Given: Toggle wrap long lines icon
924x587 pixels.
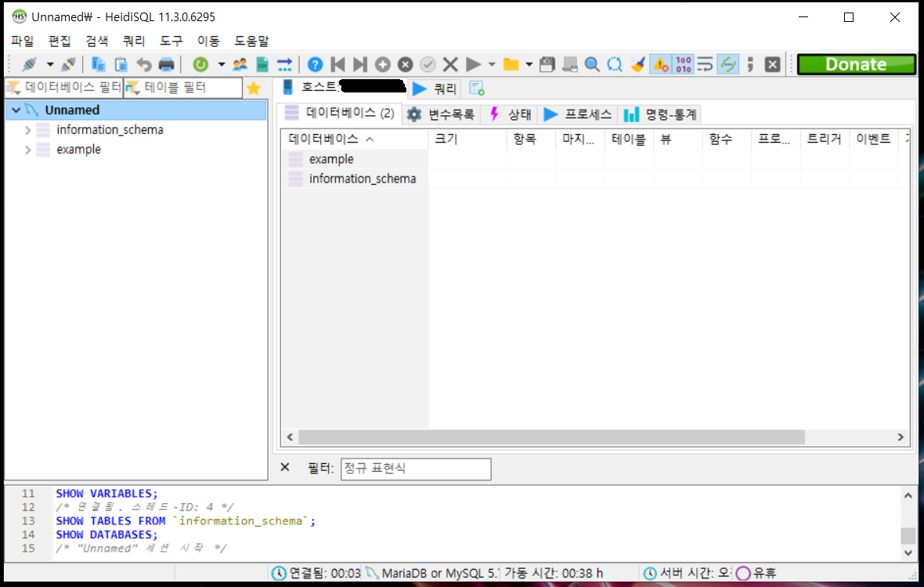Looking at the screenshot, I should tap(706, 64).
